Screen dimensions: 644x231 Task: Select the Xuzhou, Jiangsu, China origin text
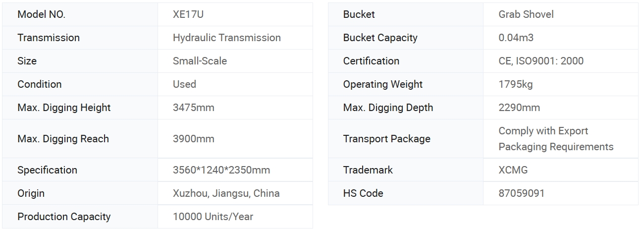tap(226, 193)
